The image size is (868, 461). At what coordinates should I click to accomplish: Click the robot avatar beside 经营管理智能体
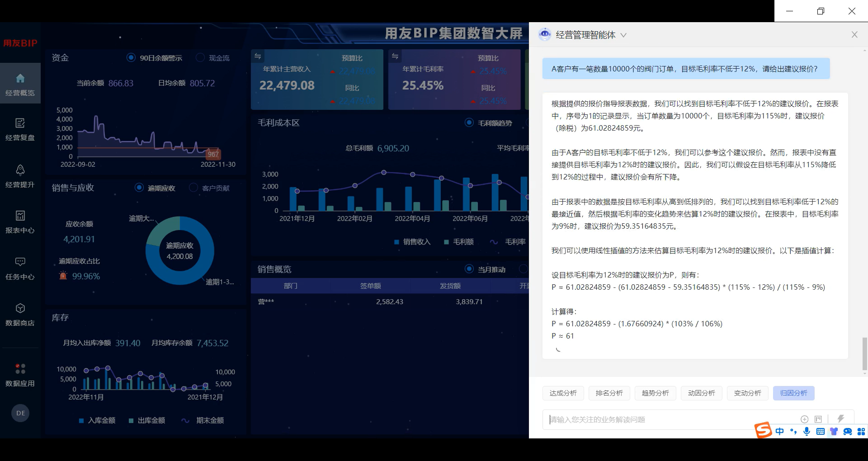click(545, 34)
